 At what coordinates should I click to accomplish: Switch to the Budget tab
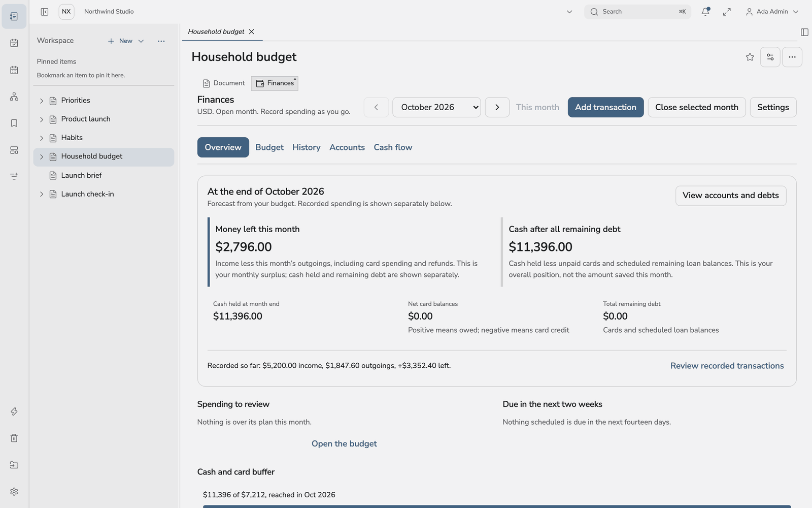coord(269,147)
